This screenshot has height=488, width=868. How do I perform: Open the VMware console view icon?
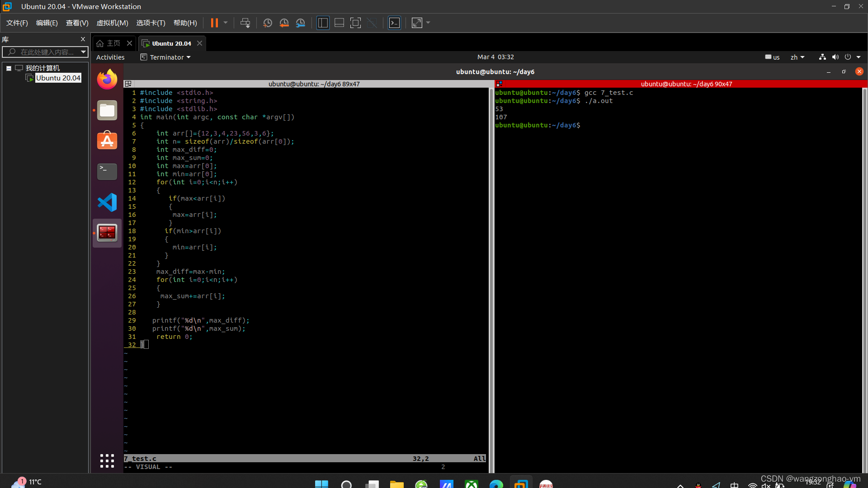click(x=394, y=23)
